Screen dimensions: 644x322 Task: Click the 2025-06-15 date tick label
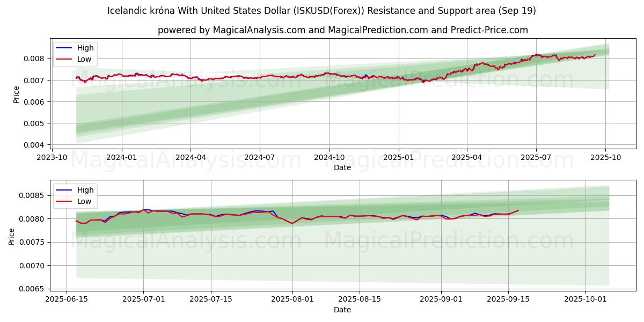[x=67, y=299]
